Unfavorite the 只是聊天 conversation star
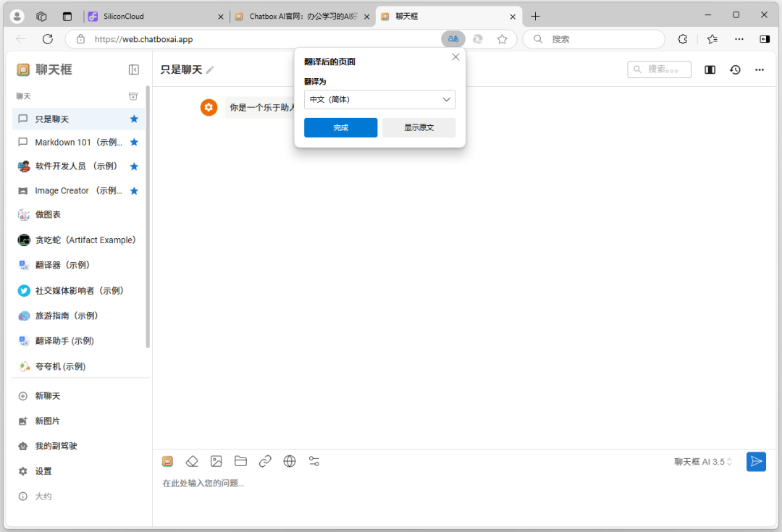782x532 pixels. tap(134, 119)
